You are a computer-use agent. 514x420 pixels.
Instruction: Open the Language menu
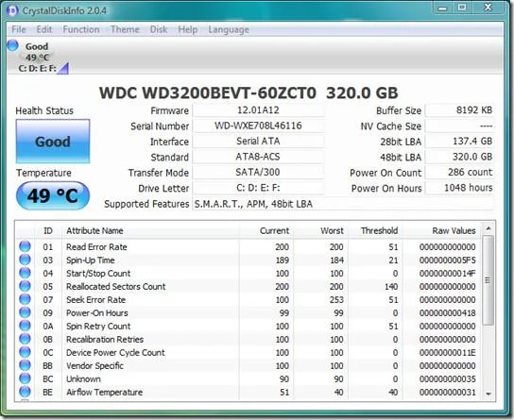tap(229, 30)
